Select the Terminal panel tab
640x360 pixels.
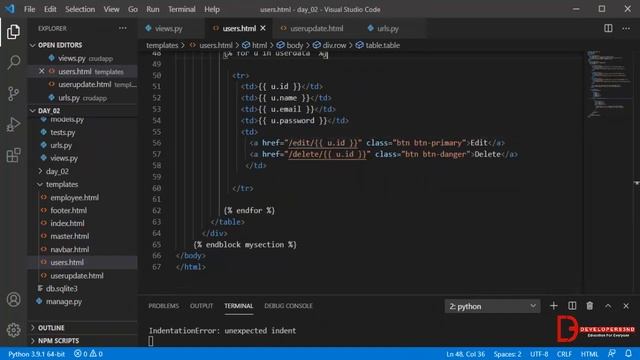click(238, 306)
